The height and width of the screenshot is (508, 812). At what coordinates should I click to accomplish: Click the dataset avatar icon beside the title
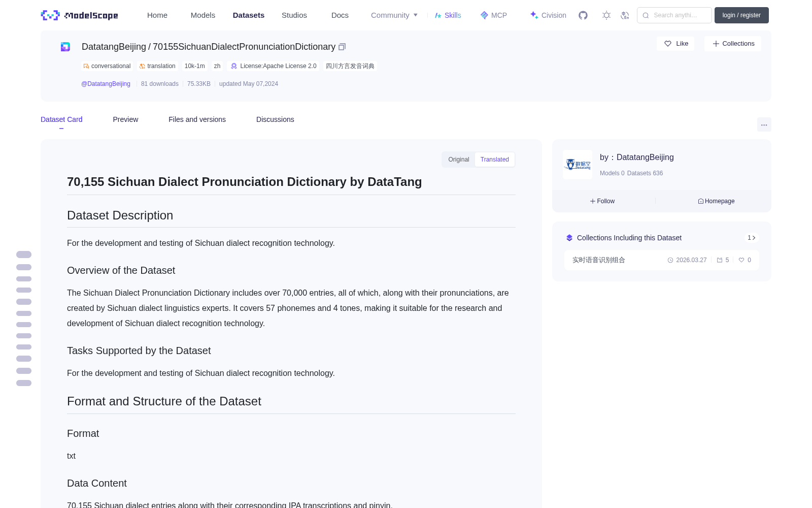click(65, 47)
